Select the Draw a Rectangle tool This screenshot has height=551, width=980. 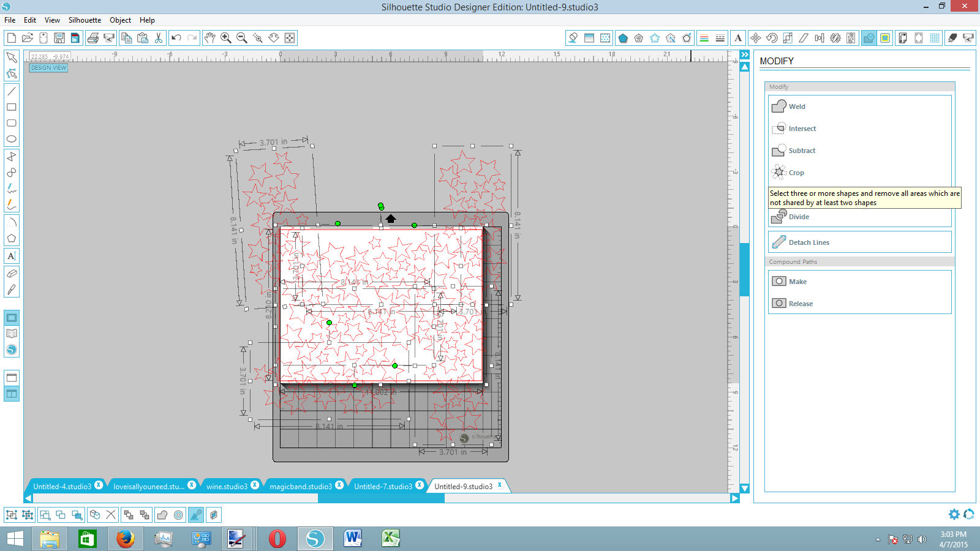point(11,107)
